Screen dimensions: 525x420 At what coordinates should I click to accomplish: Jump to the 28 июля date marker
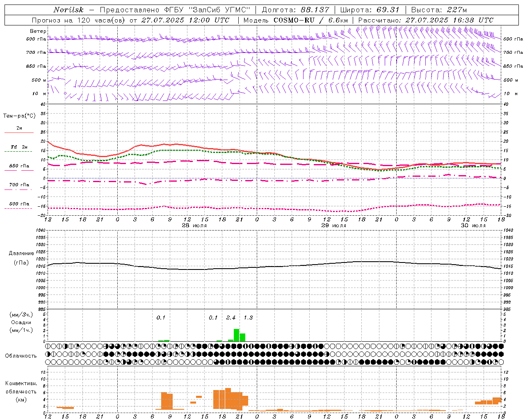pyautogui.click(x=194, y=226)
